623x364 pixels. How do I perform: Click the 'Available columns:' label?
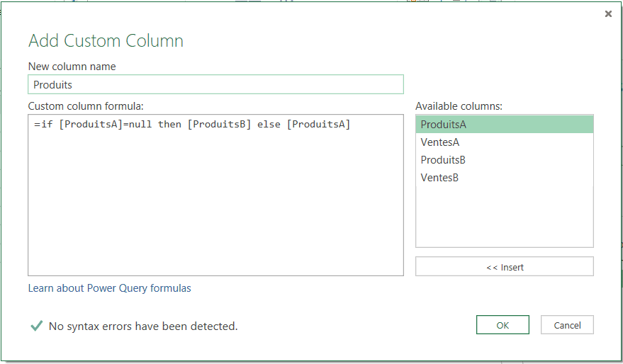click(x=459, y=106)
